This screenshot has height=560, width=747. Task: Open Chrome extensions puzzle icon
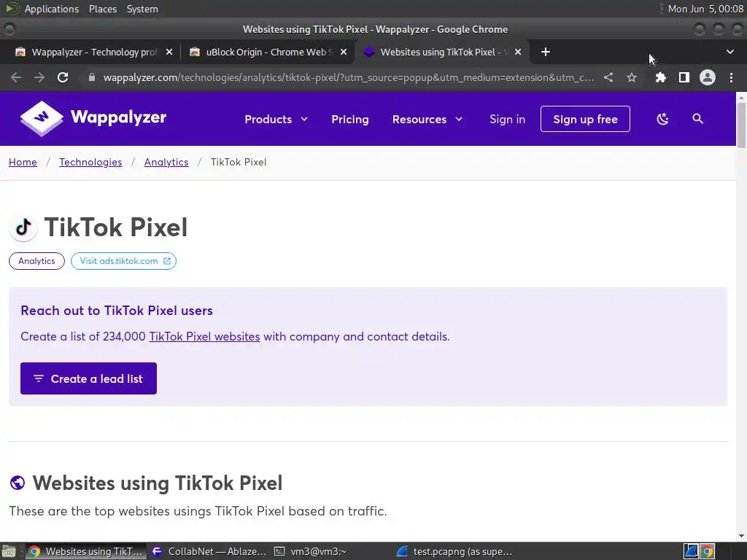[x=660, y=77]
